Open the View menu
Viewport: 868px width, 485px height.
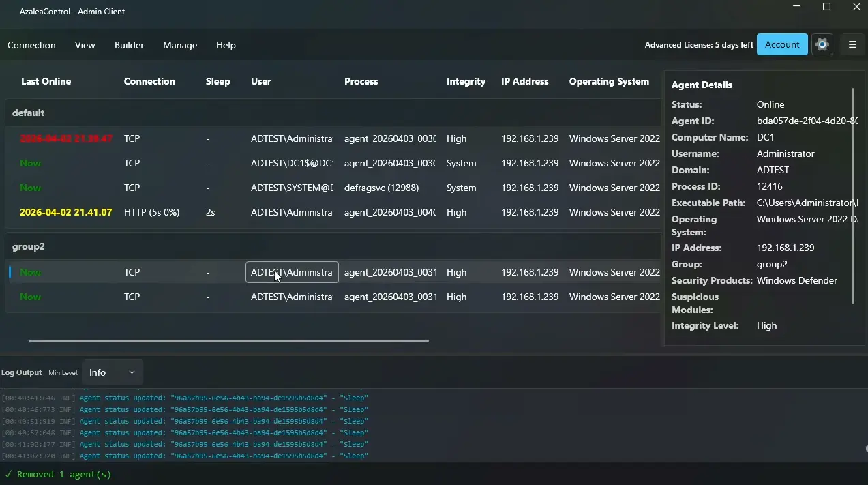click(85, 45)
